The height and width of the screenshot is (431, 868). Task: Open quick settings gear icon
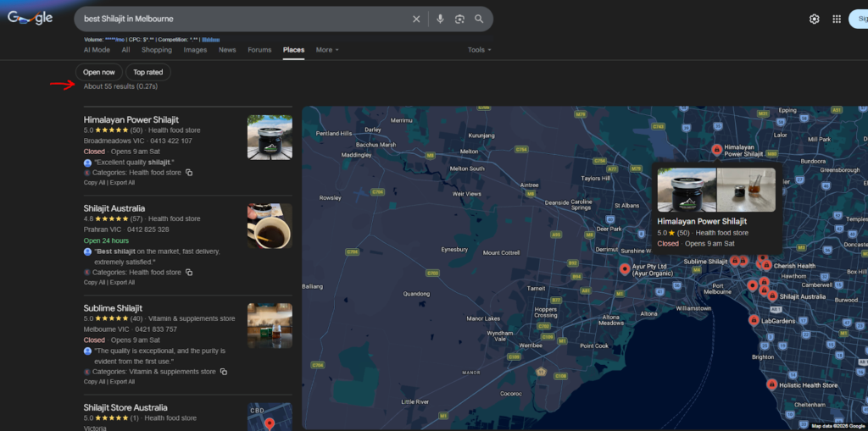tap(815, 19)
